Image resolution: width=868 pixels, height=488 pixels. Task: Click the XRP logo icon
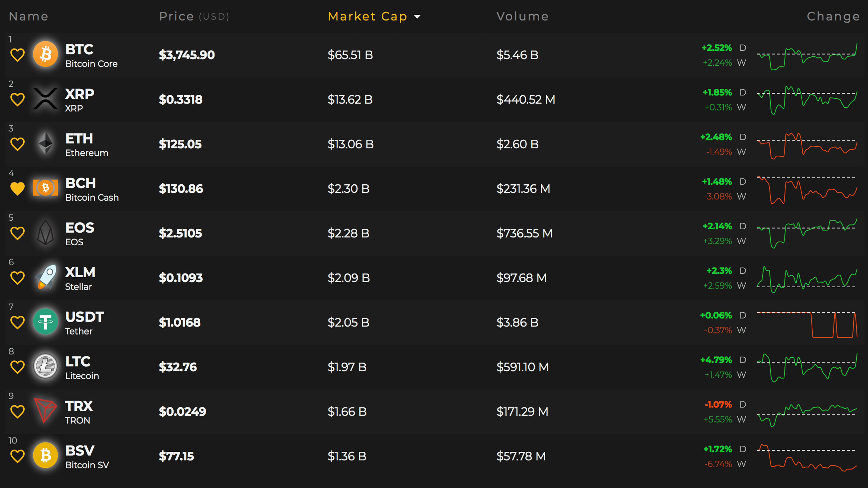point(46,99)
